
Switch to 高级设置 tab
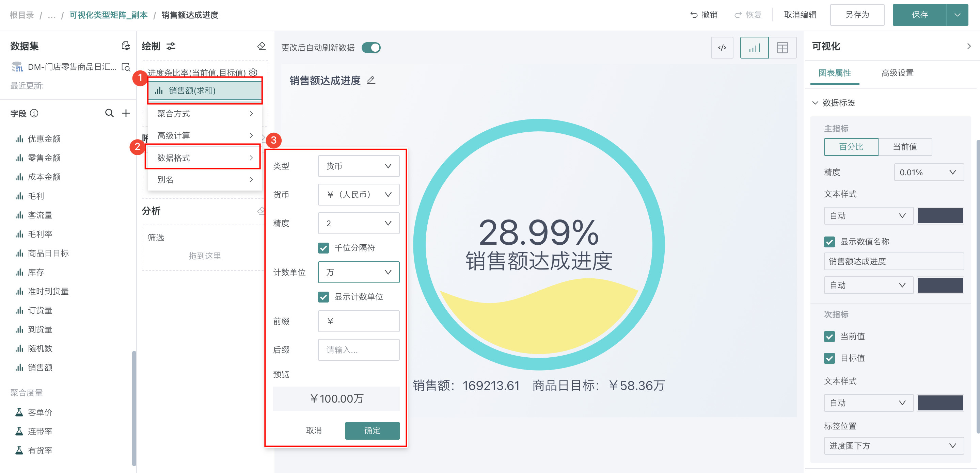(x=897, y=72)
